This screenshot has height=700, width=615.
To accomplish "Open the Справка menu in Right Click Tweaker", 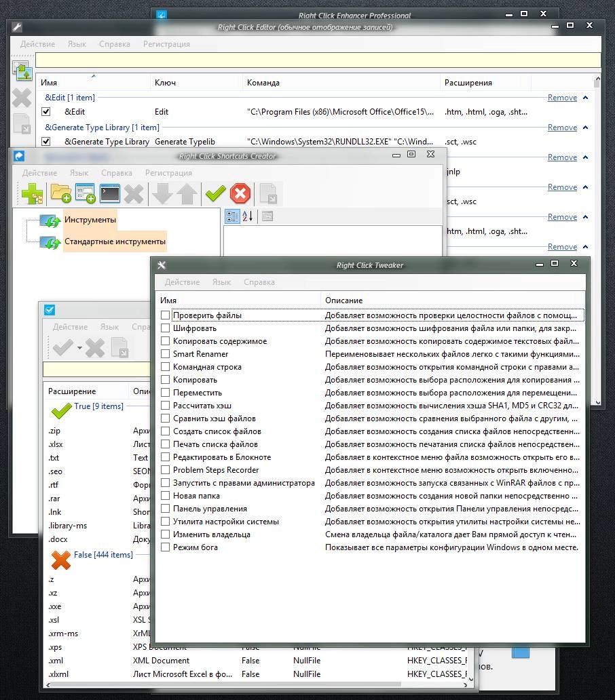I will (259, 282).
